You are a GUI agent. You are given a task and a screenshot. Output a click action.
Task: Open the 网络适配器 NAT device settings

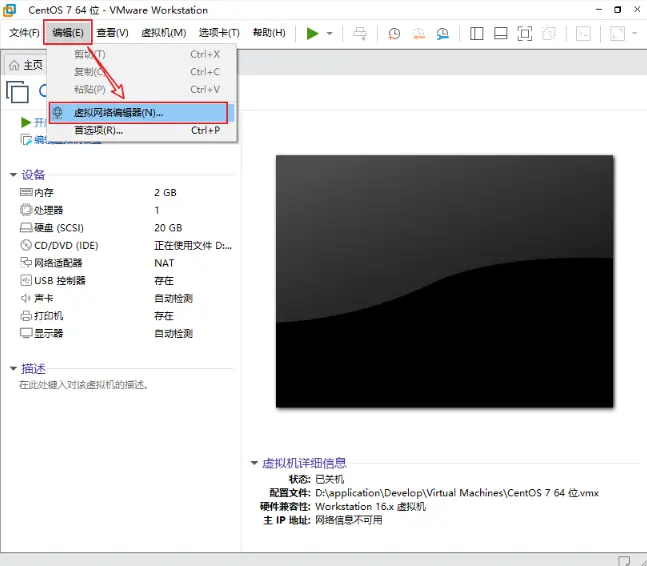point(58,263)
